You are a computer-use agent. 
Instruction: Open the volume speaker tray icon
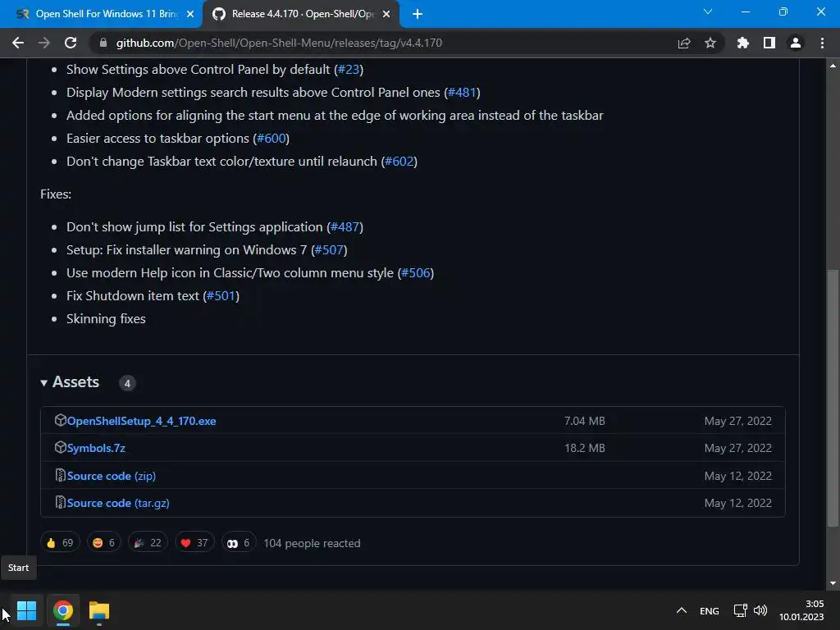click(760, 610)
